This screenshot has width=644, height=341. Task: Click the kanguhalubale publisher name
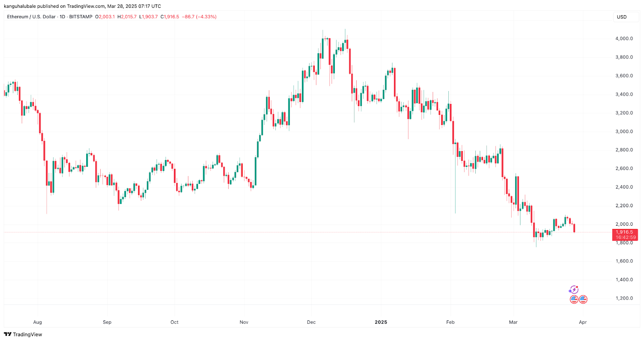click(x=20, y=6)
